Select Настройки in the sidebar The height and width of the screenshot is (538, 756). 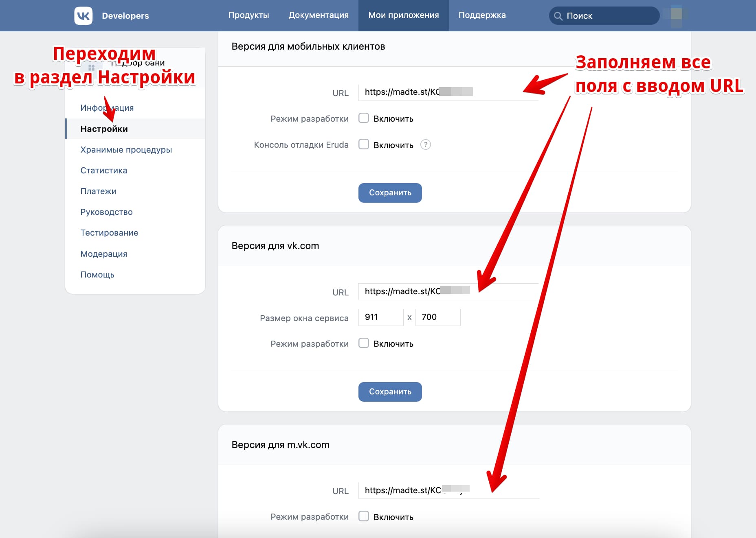135,129
